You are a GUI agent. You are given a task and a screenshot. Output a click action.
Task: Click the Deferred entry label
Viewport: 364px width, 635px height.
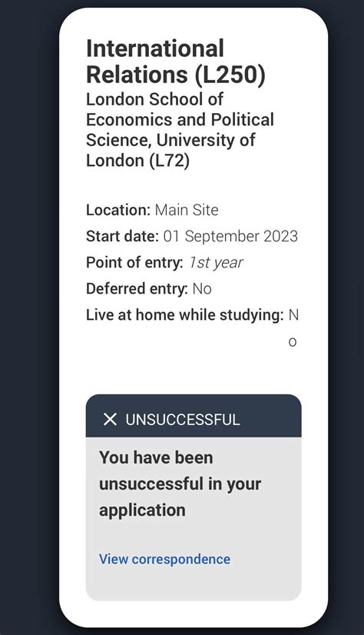click(x=137, y=289)
